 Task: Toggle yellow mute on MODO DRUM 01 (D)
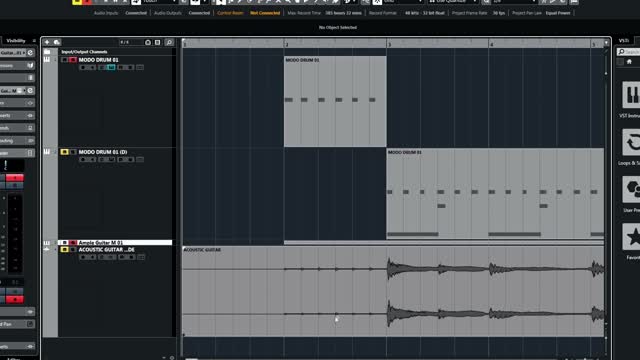(64, 152)
